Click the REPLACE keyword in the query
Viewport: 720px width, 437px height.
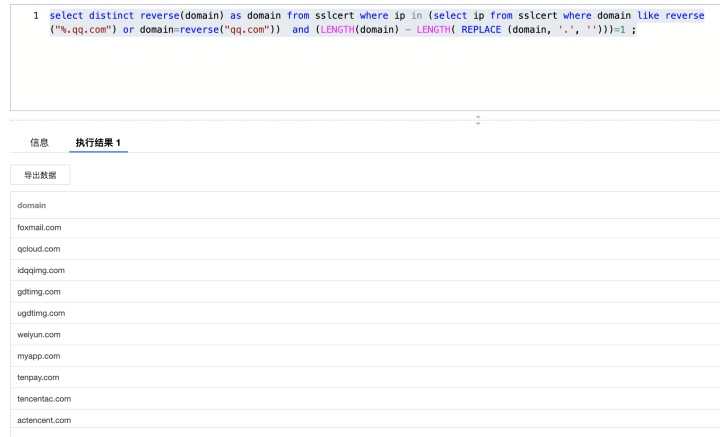pos(481,30)
